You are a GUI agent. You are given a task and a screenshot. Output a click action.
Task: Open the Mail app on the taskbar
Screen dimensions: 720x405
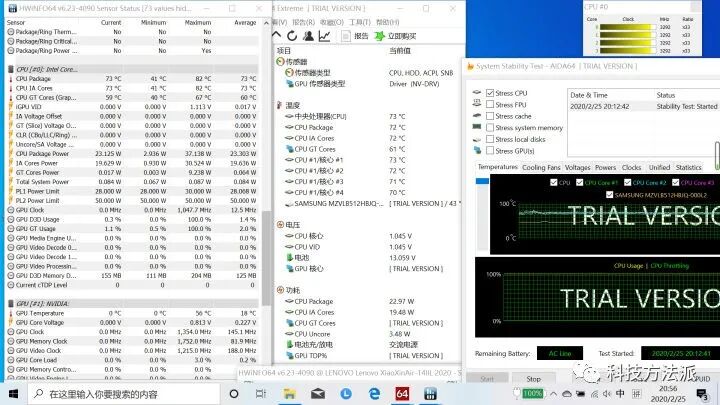pos(318,394)
